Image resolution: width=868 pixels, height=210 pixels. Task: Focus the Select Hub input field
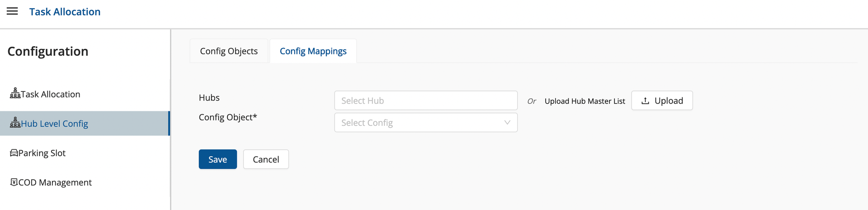[425, 100]
